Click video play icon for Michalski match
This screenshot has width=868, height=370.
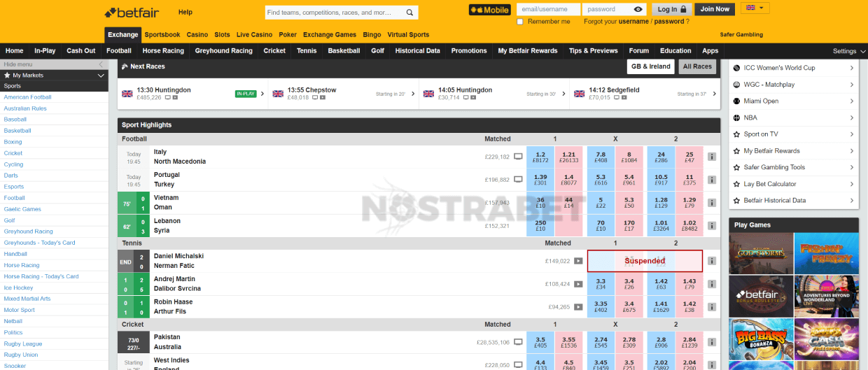[x=578, y=261]
